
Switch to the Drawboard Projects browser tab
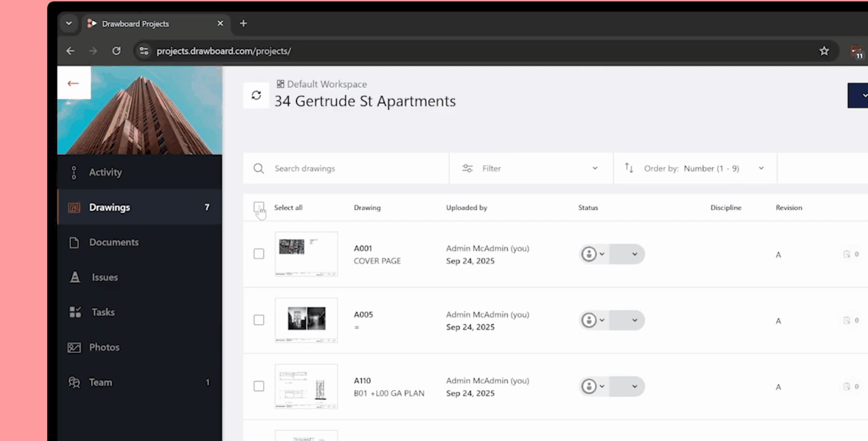coord(156,24)
